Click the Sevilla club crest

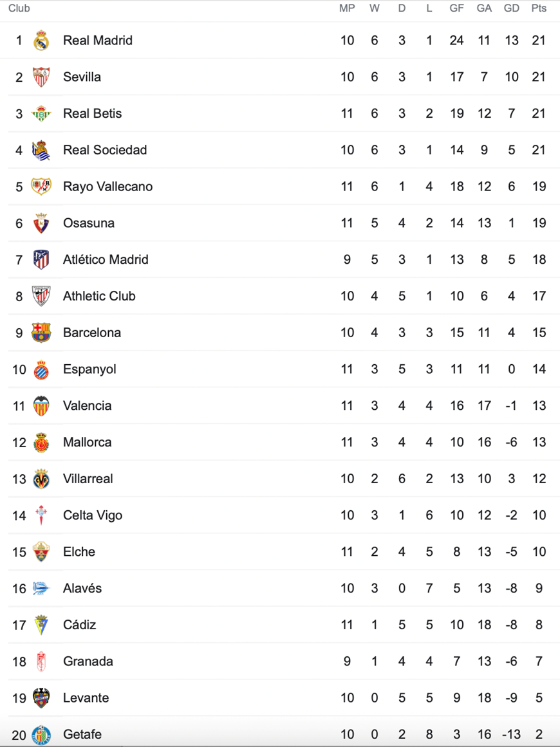(41, 77)
